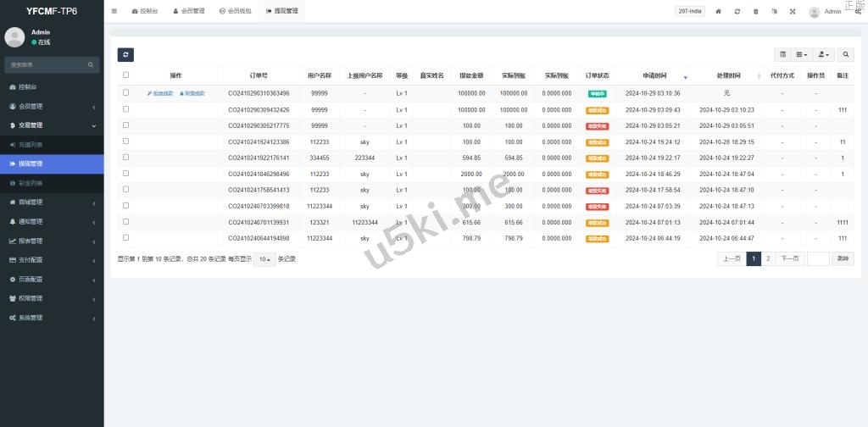Open 充值列表 in the sidebar
This screenshot has width=868, height=427.
[x=31, y=145]
